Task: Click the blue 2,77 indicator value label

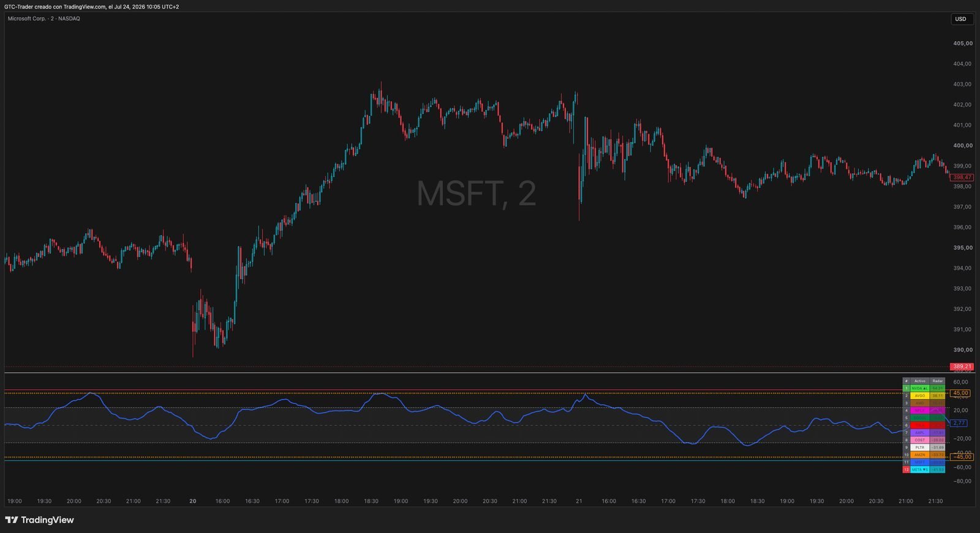Action: pos(959,423)
